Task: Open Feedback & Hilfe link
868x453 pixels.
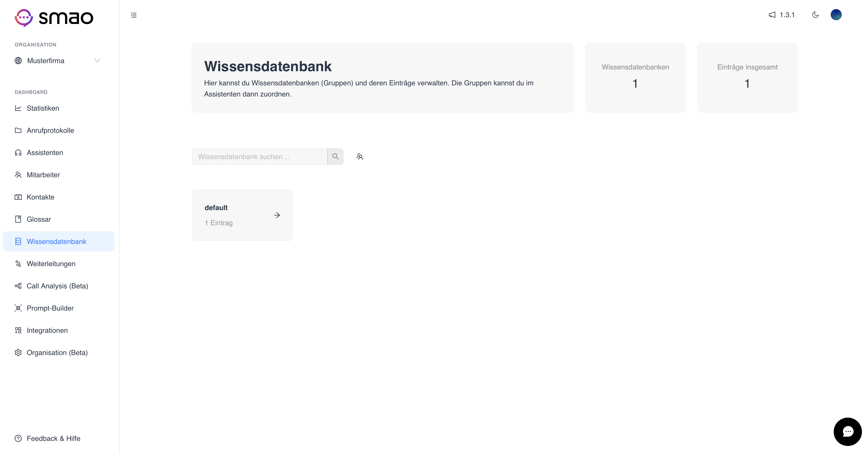Action: click(53, 439)
